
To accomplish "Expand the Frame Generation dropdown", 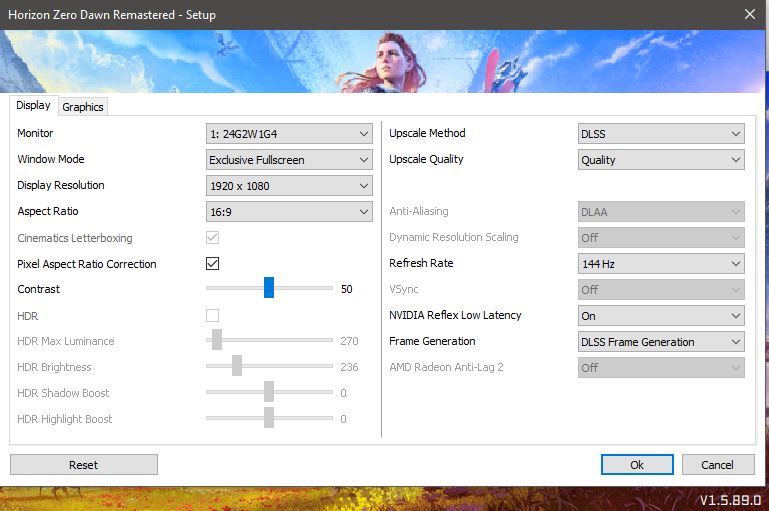I will point(661,342).
